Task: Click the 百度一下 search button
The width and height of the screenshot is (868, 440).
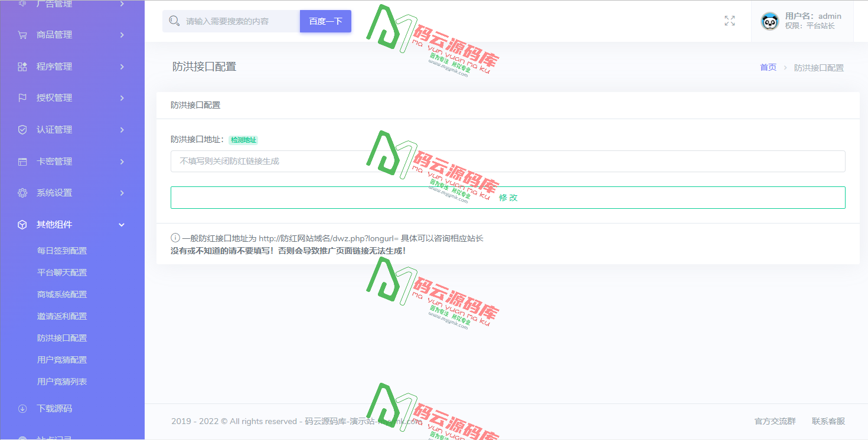Action: [x=325, y=20]
